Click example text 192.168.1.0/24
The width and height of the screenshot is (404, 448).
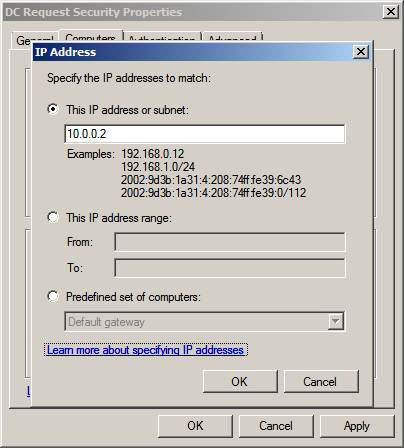158,167
